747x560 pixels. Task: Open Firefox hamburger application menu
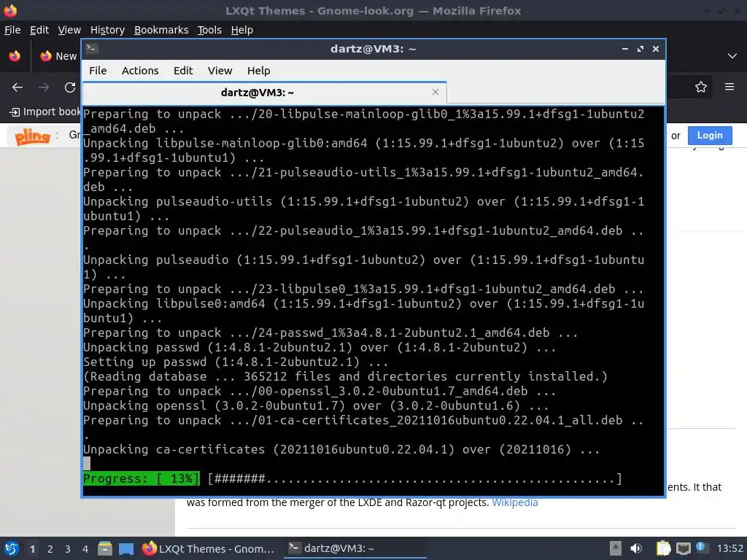coord(729,87)
